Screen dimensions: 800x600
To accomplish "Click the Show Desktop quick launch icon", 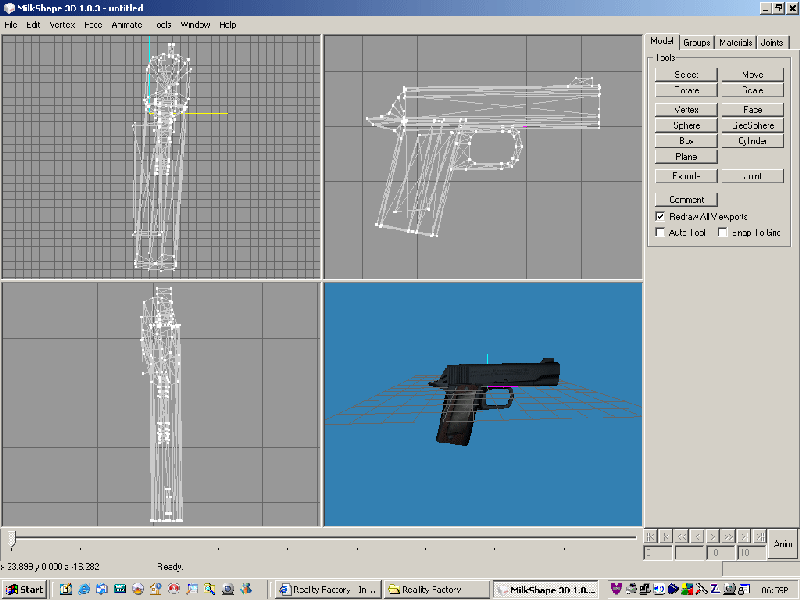I will tap(66, 590).
